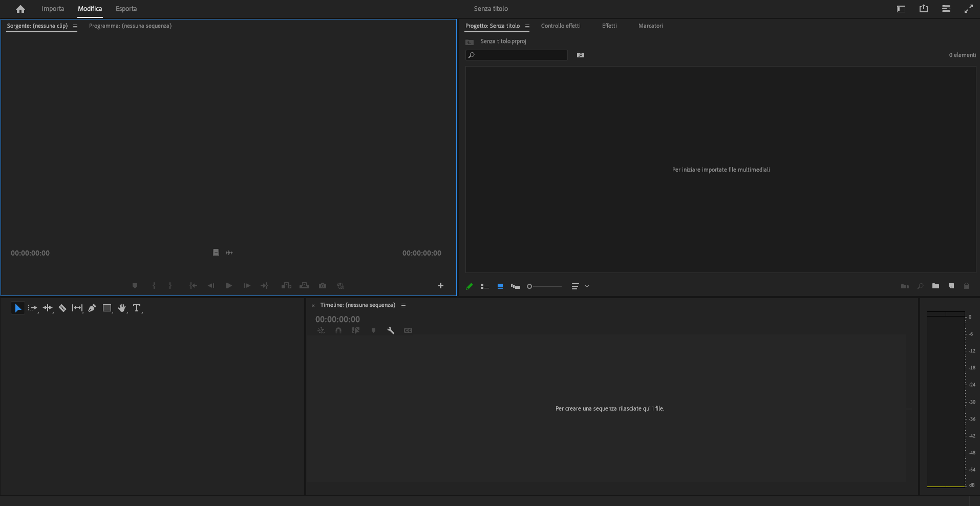The image size is (980, 506).
Task: Open the Progetto panel hamburger menu
Action: pos(527,26)
